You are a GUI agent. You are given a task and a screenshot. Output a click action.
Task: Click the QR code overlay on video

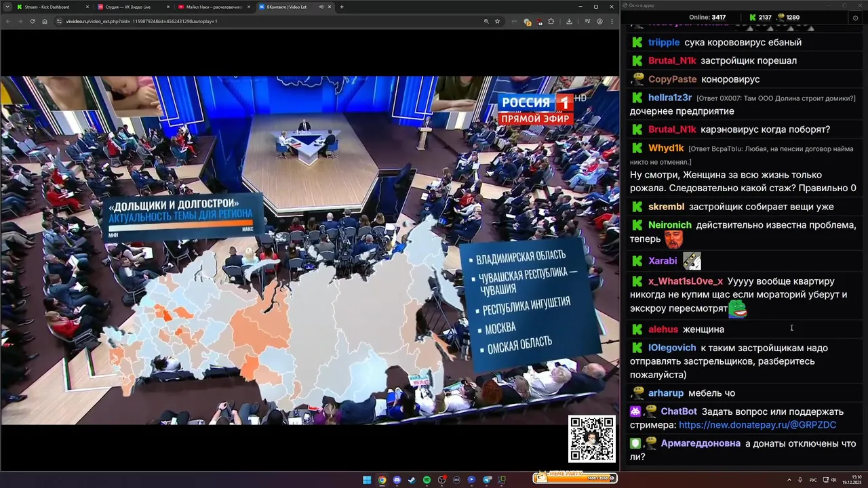pyautogui.click(x=592, y=439)
